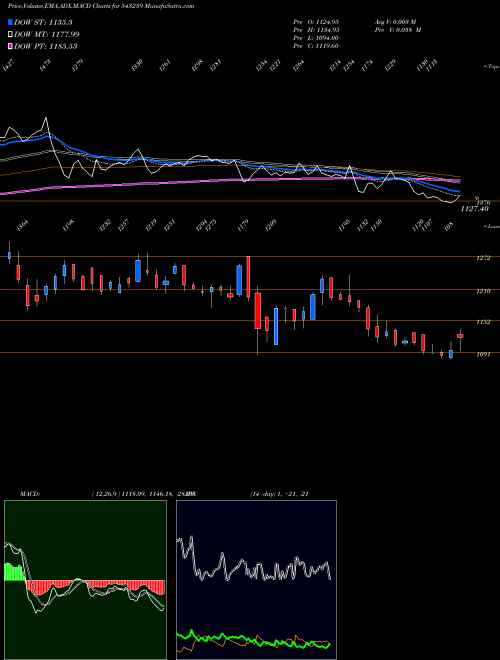This screenshot has width=500, height=660.
Task: Click the 1132 price axis label
Action: click(x=484, y=322)
